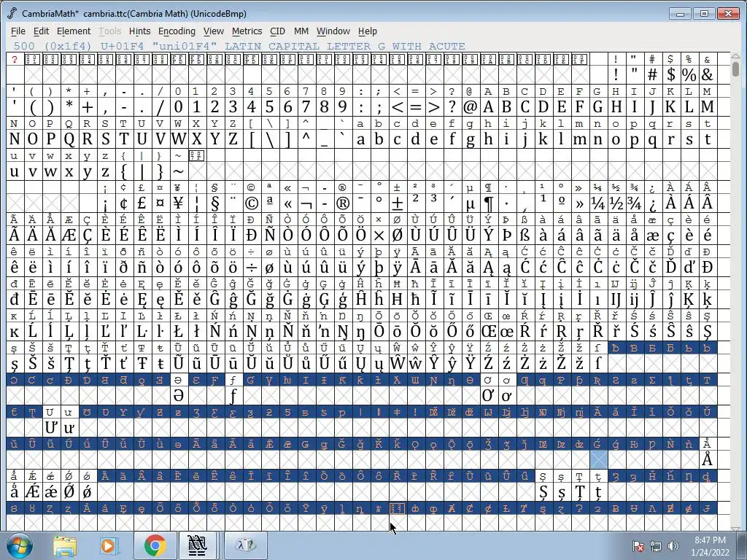Image resolution: width=747 pixels, height=560 pixels.
Task: Launch Windows Media Player from the taskbar
Action: click(x=108, y=545)
